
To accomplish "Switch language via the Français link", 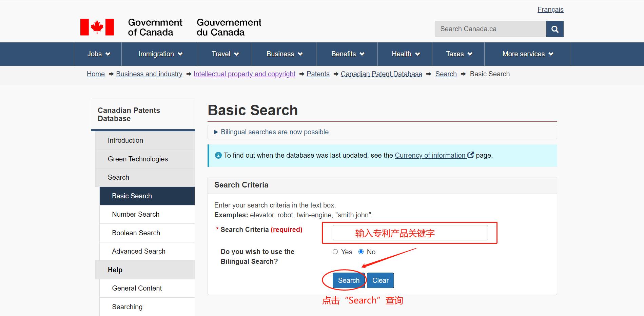I will [x=550, y=9].
